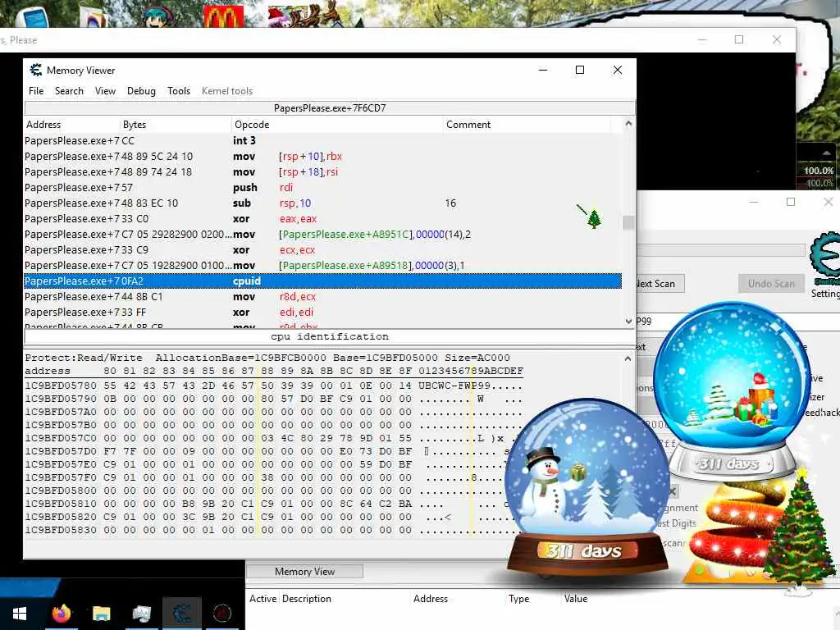Click the value input field containing P99
840x630 pixels.
click(737, 321)
